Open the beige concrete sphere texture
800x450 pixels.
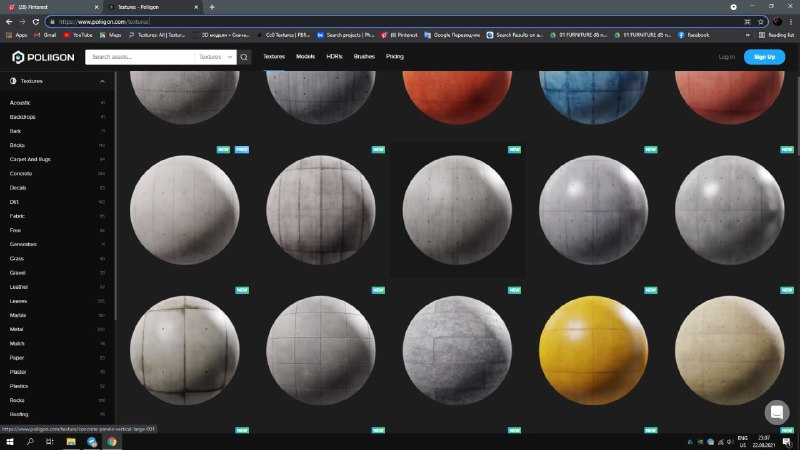730,351
